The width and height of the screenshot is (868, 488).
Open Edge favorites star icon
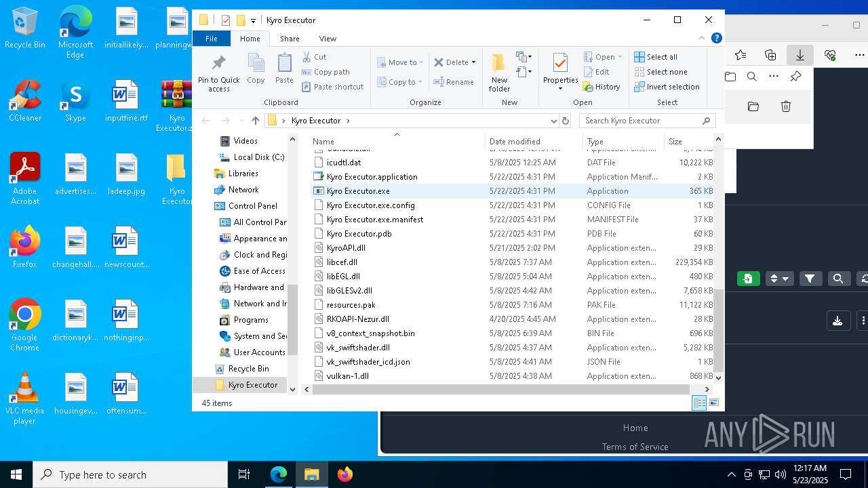pos(741,55)
